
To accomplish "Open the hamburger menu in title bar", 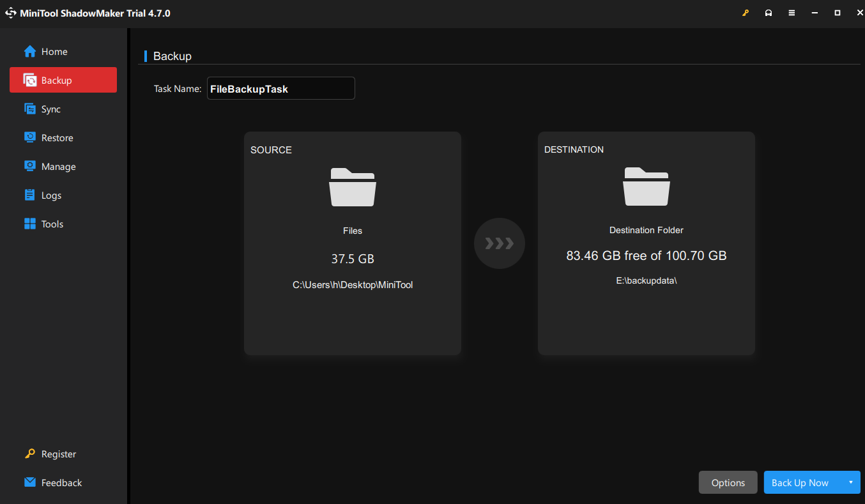I will coord(792,13).
